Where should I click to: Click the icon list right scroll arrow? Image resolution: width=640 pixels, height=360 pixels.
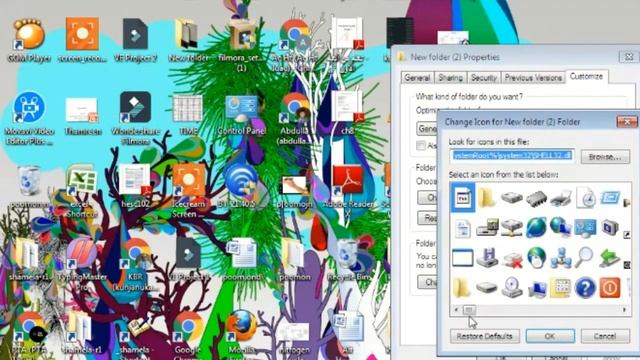point(624,310)
